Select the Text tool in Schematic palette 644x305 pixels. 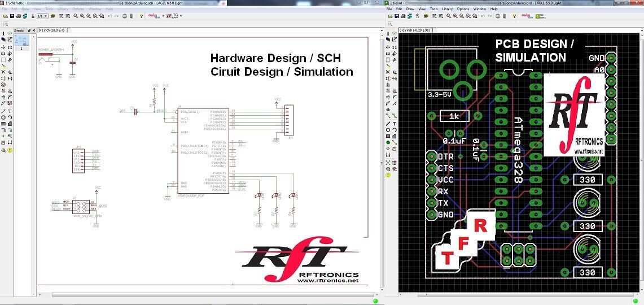(x=10, y=111)
